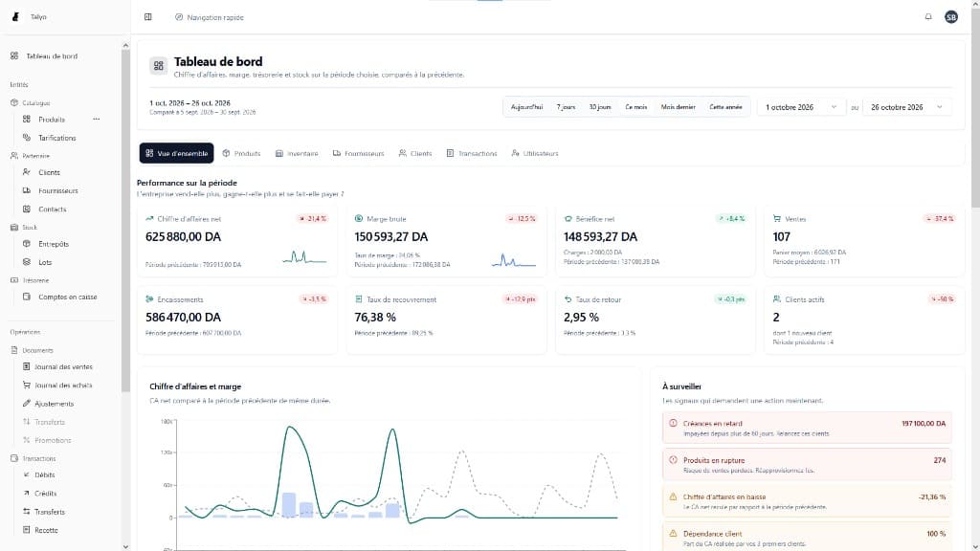Open Tarifications in the sidebar
Viewport: 980px width, 551px height.
pos(56,138)
